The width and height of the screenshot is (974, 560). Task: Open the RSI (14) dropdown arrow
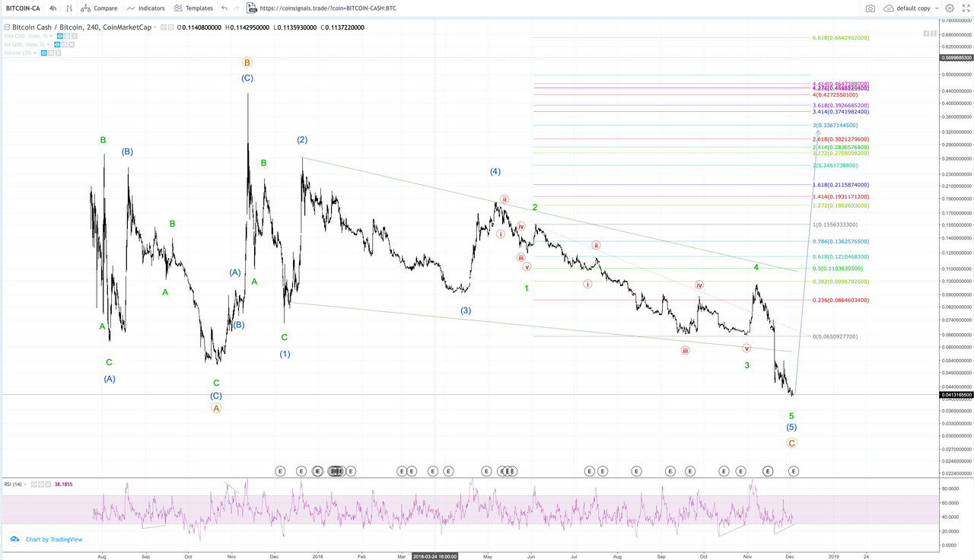pos(27,484)
